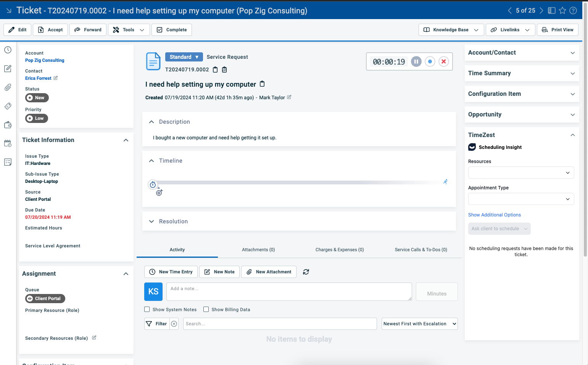Click the stopwatch record button
This screenshot has width=588, height=365.
tap(430, 61)
